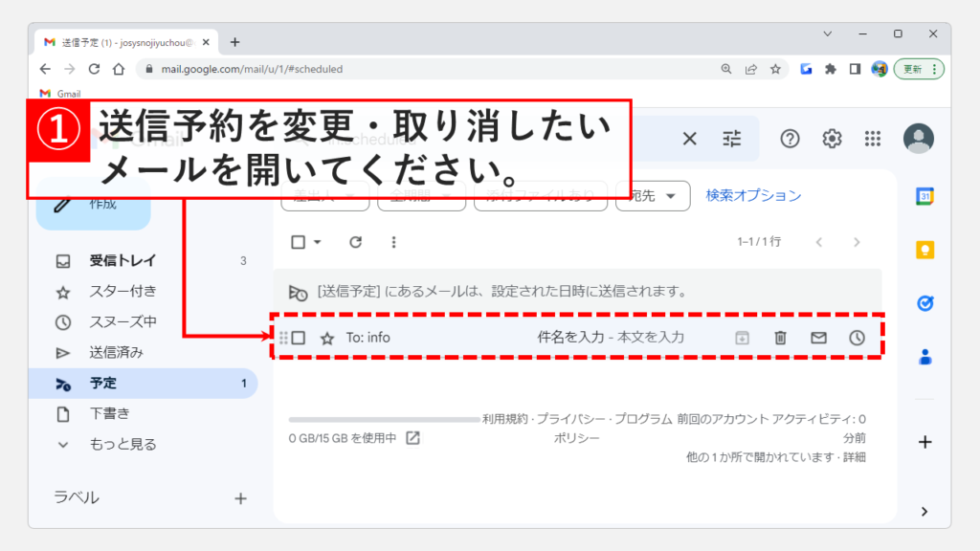The height and width of the screenshot is (551, 980).
Task: Click the snooze clock icon on email row
Action: pyautogui.click(x=857, y=338)
